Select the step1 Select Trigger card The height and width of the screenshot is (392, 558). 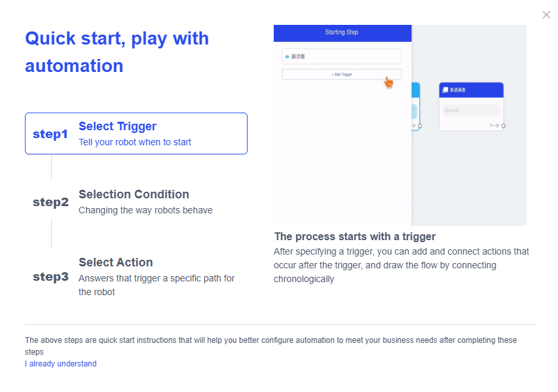click(x=136, y=134)
